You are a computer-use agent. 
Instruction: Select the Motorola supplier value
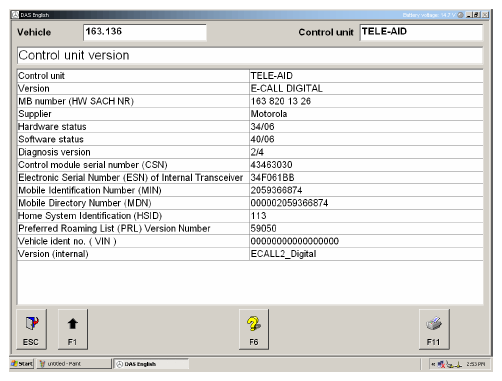pyautogui.click(x=269, y=114)
